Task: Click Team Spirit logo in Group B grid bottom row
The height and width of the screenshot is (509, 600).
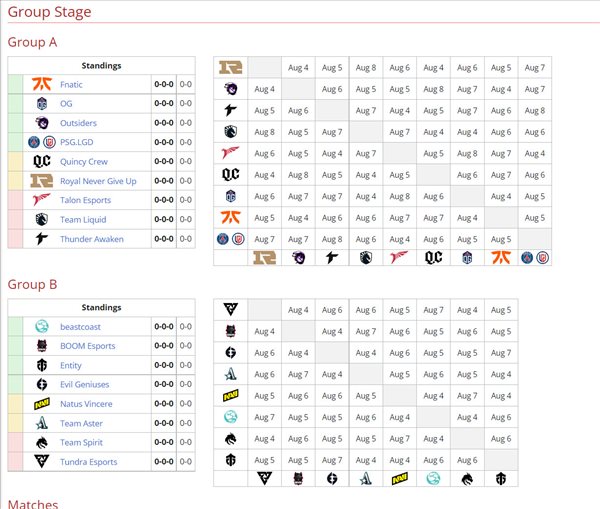Action: click(x=467, y=478)
